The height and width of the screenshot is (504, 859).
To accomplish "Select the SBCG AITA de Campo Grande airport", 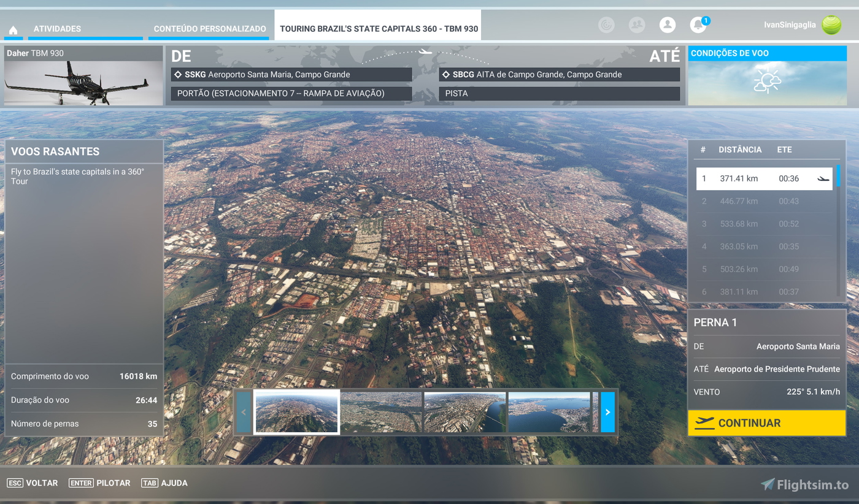I will (x=559, y=74).
